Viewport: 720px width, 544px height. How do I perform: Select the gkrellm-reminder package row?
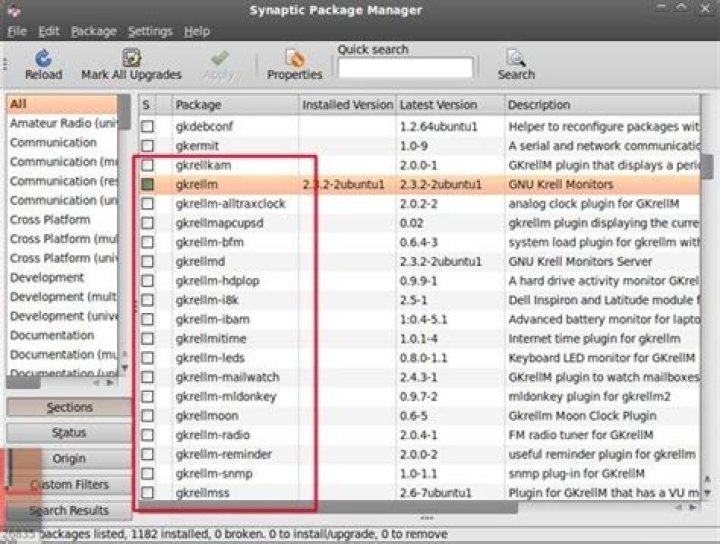tap(419, 454)
